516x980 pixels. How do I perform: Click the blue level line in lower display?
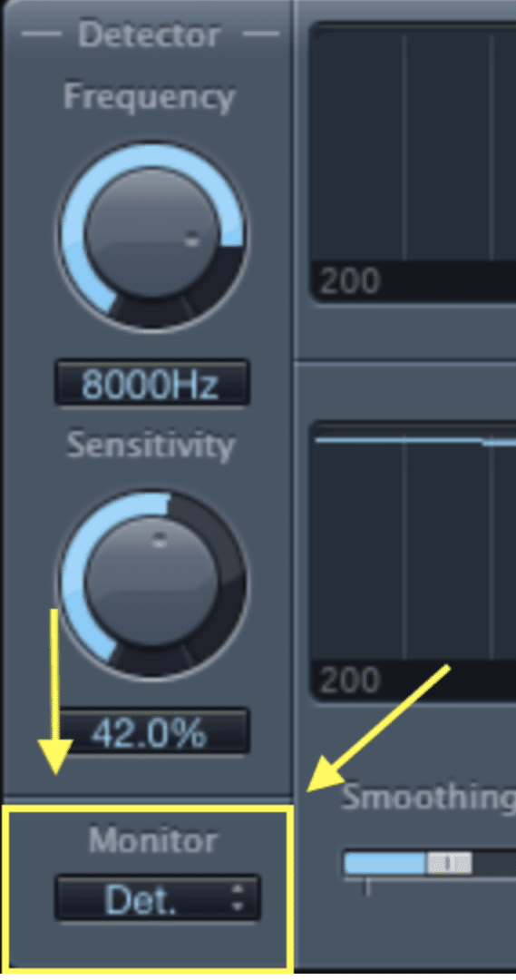click(415, 441)
